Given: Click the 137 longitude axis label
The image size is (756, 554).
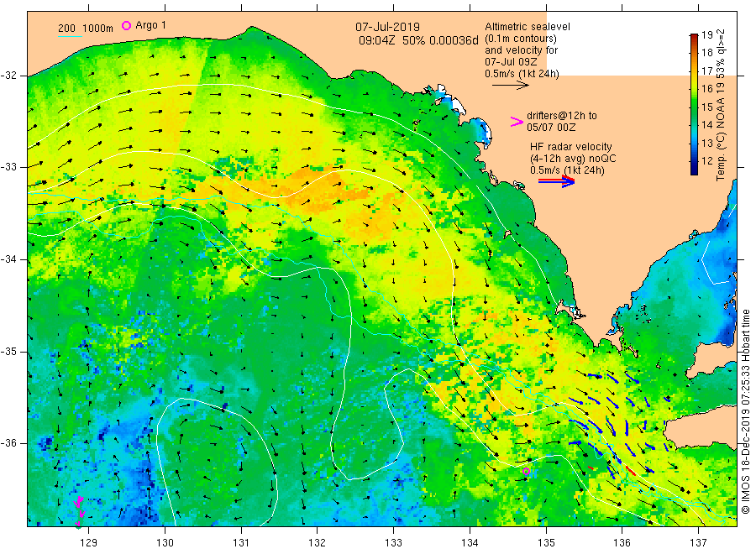Looking at the screenshot, I should (x=698, y=543).
